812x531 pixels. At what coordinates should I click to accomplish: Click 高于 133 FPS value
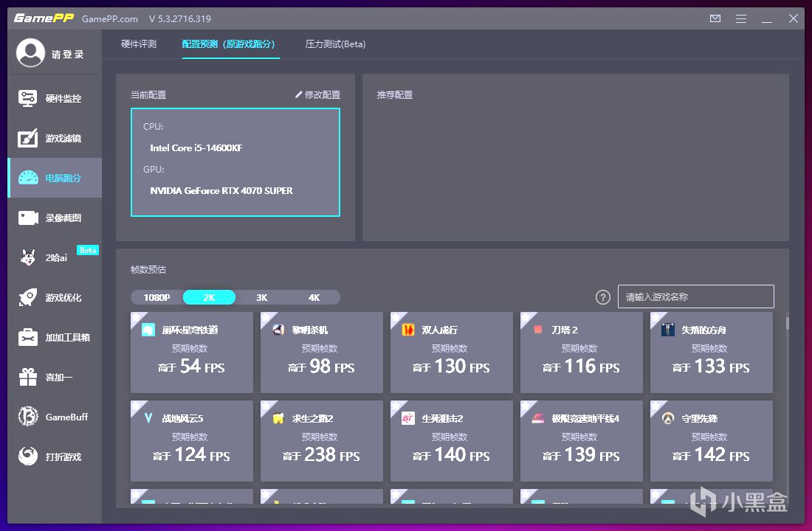click(x=711, y=367)
